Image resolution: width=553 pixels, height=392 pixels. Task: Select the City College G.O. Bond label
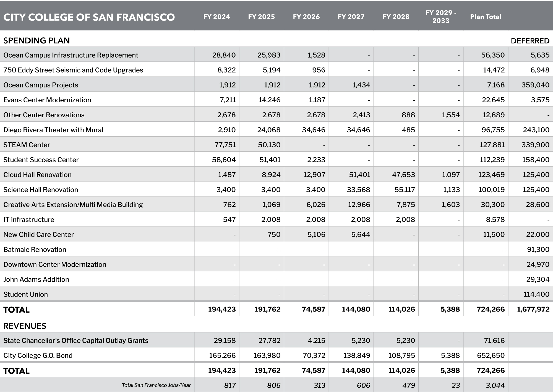point(38,355)
